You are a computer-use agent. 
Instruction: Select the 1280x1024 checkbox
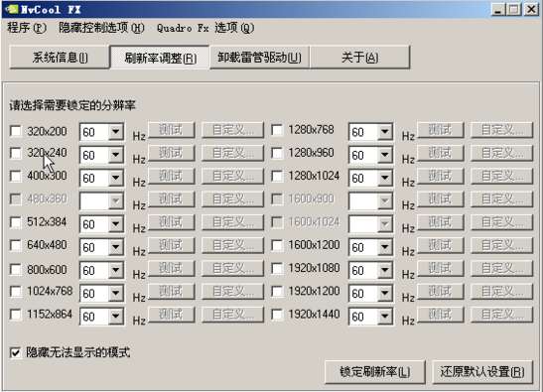pos(277,176)
